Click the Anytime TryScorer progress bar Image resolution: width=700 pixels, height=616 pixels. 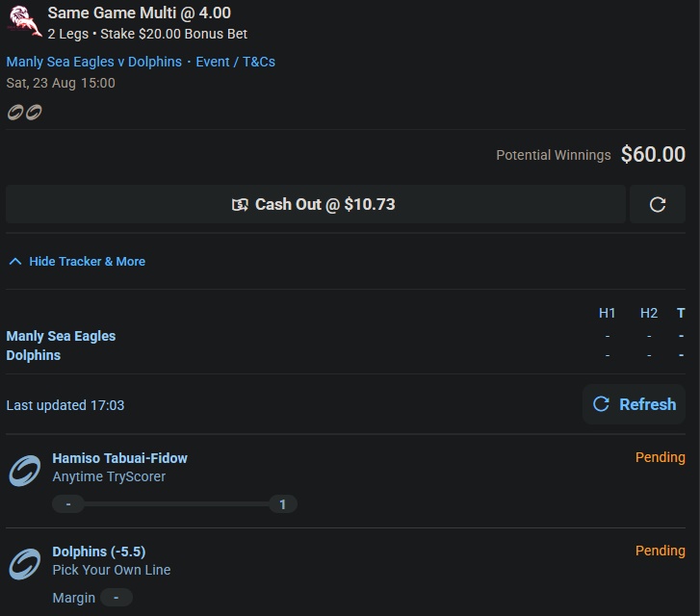click(174, 503)
